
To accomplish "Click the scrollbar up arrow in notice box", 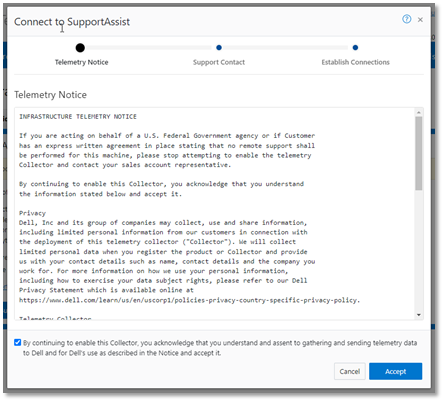I will [x=419, y=112].
